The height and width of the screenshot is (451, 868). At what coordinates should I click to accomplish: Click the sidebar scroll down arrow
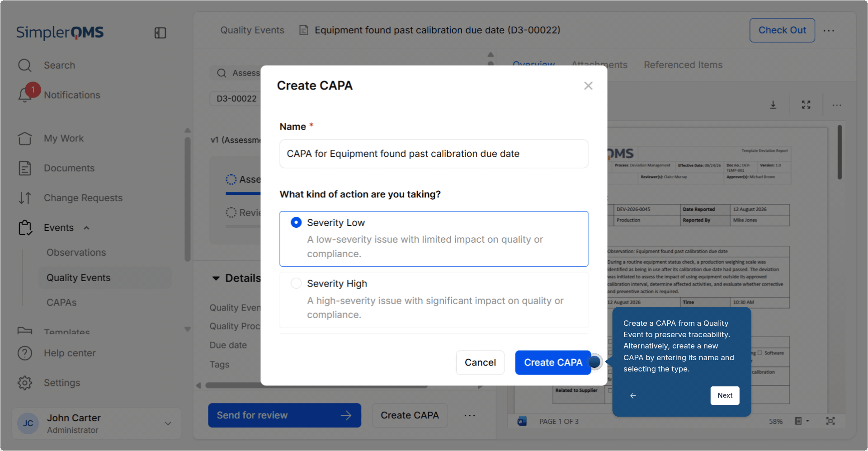click(x=188, y=329)
